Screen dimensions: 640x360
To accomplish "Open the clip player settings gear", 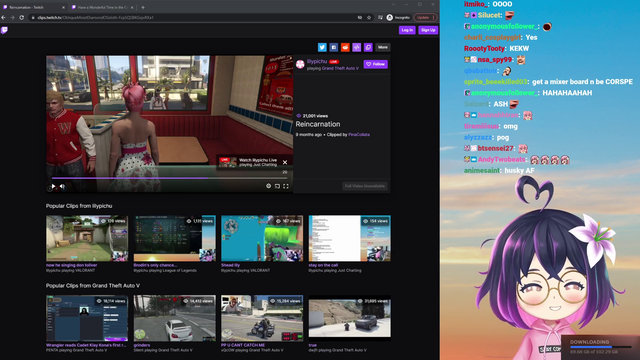I will click(268, 186).
